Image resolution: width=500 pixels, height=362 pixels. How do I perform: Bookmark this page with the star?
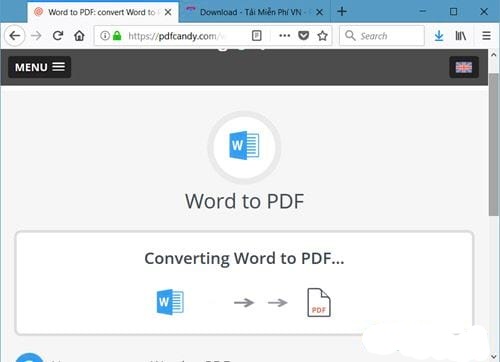click(x=322, y=35)
